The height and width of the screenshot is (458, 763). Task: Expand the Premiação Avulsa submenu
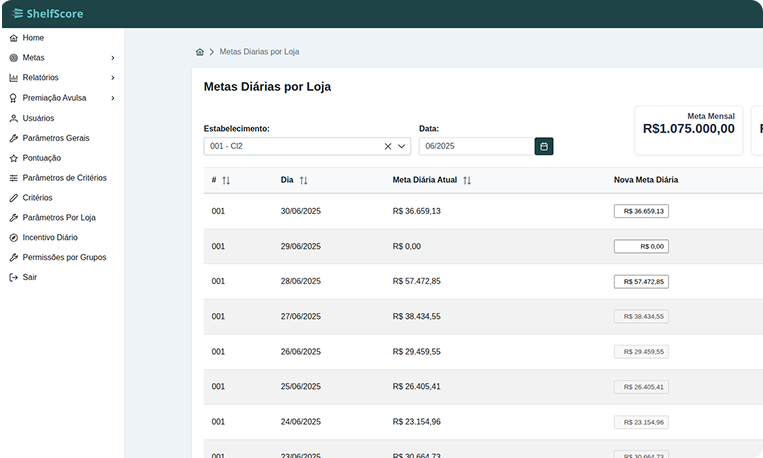113,98
